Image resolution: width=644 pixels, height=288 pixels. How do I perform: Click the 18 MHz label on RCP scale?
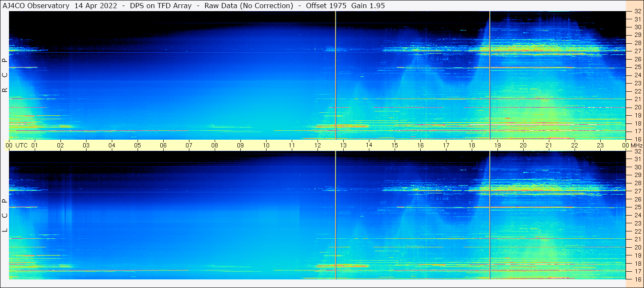[x=638, y=123]
